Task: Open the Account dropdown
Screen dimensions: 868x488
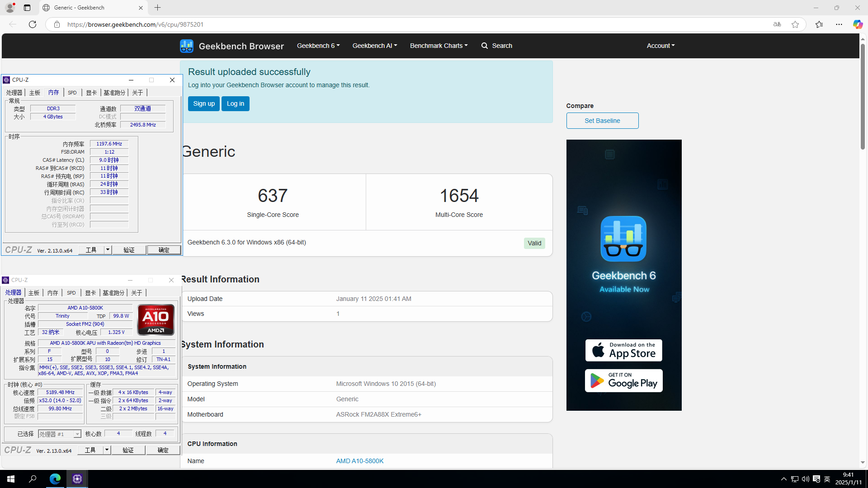Action: [660, 46]
